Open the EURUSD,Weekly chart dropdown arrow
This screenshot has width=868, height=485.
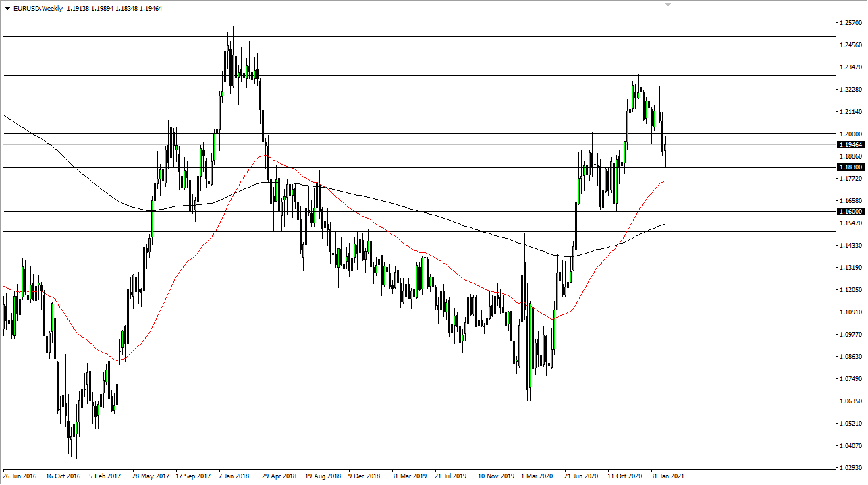(8, 9)
